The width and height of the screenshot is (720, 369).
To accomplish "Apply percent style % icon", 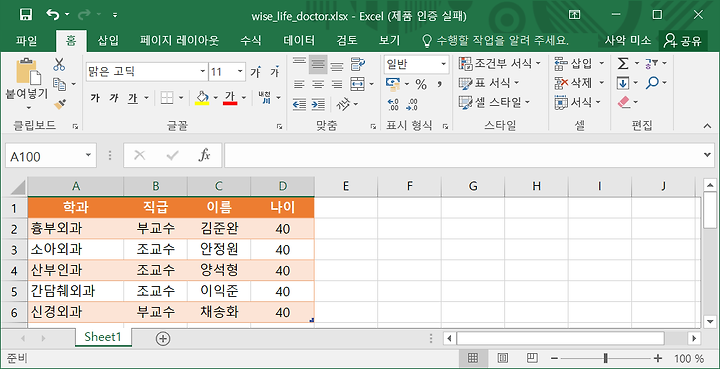I will pyautogui.click(x=421, y=84).
